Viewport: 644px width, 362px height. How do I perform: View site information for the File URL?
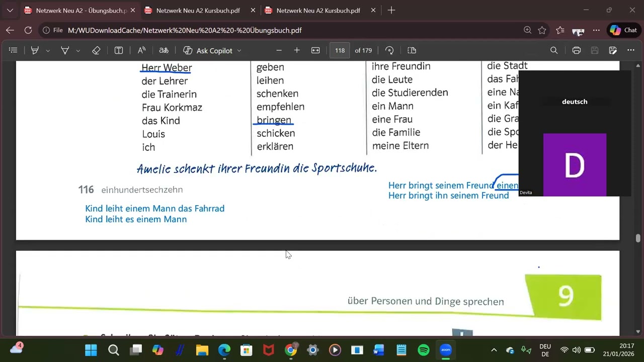[53, 30]
